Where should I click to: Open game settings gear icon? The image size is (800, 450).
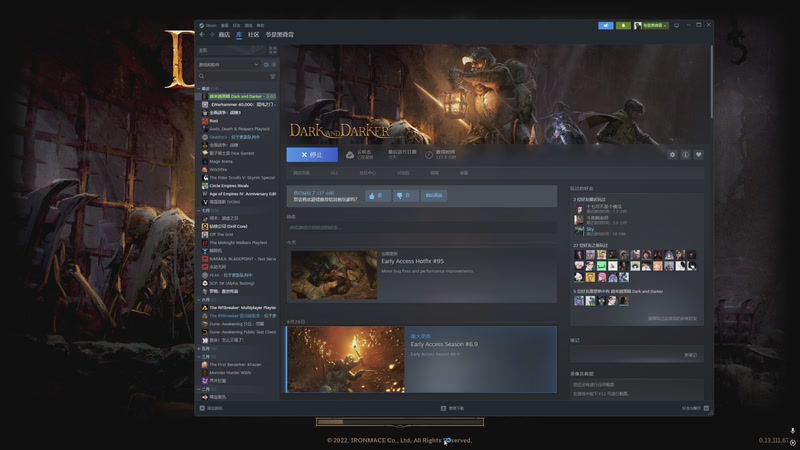click(672, 155)
